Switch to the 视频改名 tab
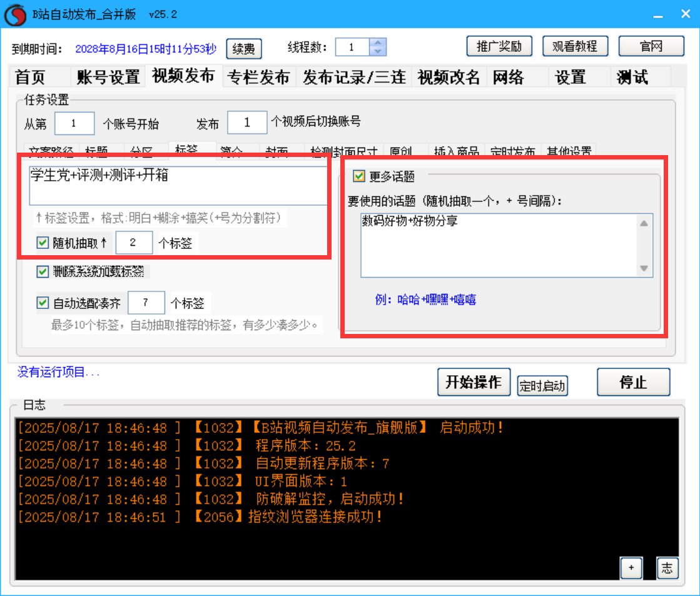The image size is (700, 596). click(x=449, y=77)
